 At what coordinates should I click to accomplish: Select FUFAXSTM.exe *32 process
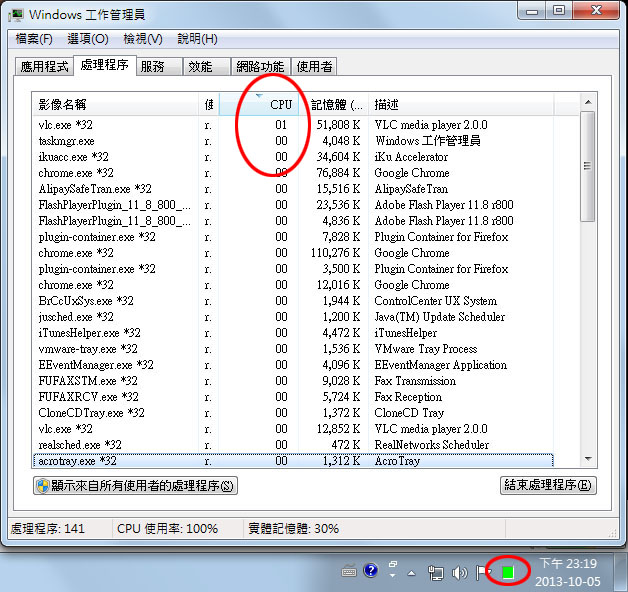click(x=293, y=381)
